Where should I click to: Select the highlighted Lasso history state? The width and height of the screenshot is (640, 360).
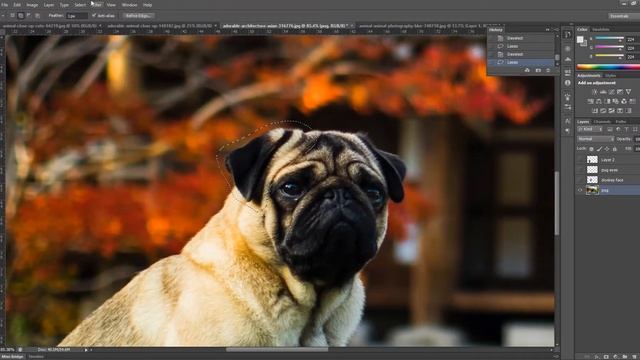click(522, 62)
